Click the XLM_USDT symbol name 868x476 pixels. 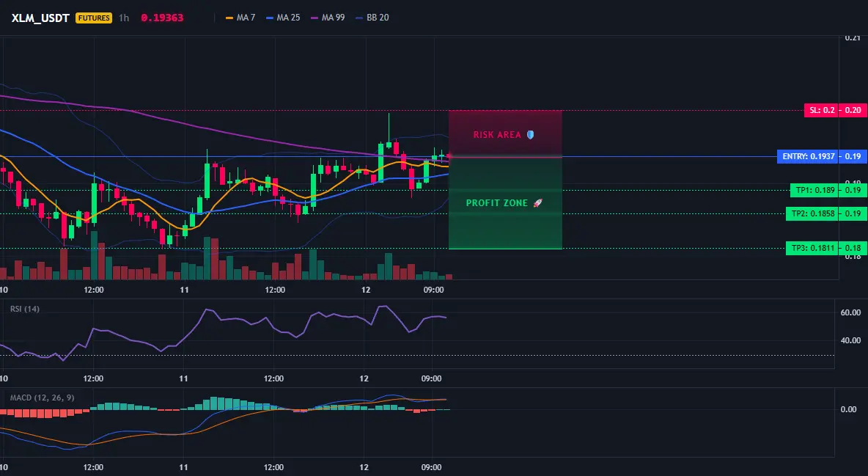point(40,18)
